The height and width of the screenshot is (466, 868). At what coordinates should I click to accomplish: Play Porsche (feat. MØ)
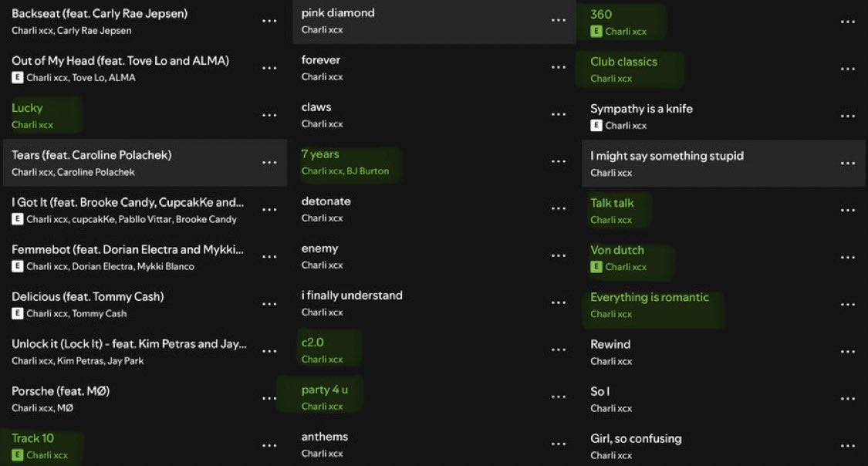click(60, 391)
